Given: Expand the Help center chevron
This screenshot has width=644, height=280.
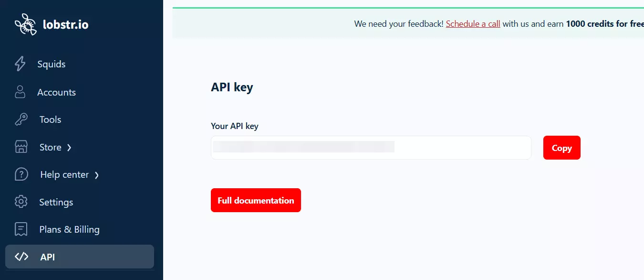Looking at the screenshot, I should 98,175.
